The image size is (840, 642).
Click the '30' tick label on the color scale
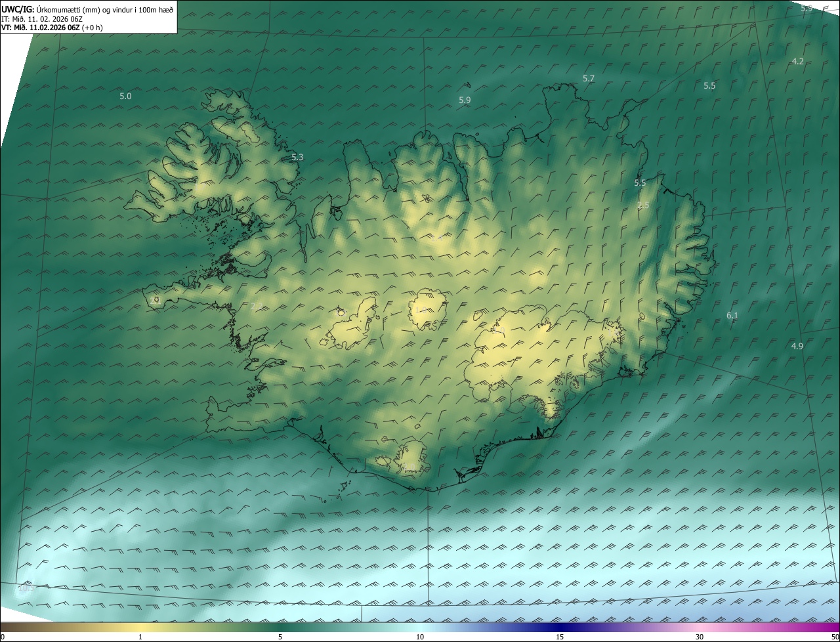click(x=700, y=637)
